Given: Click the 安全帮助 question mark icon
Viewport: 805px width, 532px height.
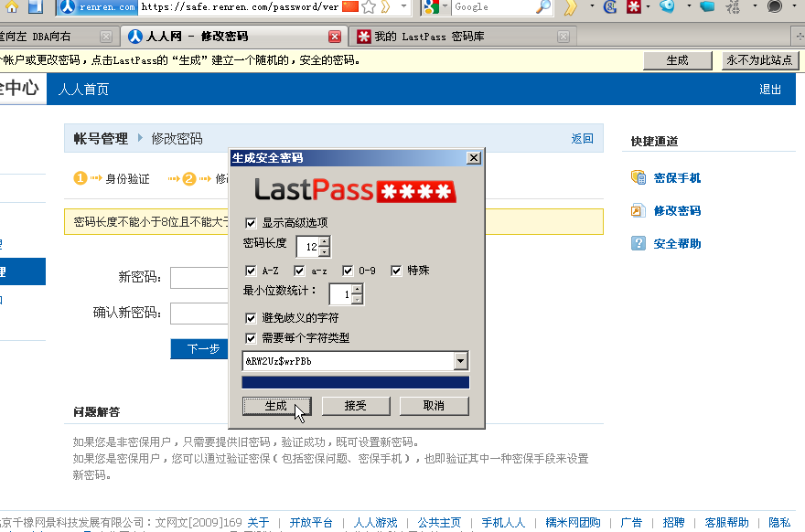Looking at the screenshot, I should [638, 242].
